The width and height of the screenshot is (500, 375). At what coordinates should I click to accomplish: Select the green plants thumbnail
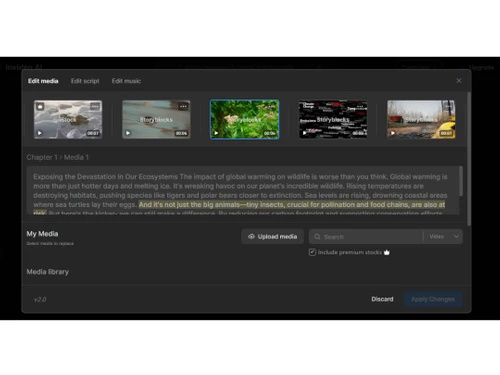[245, 119]
